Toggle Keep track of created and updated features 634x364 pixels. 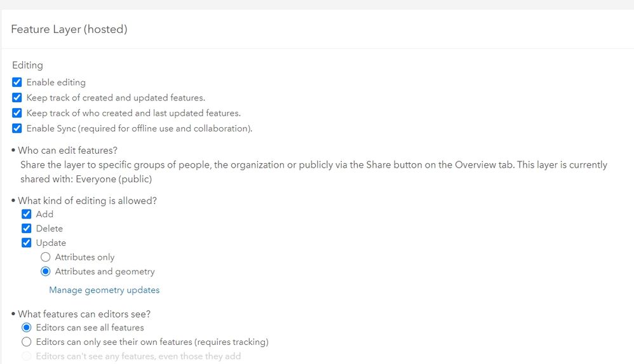coord(17,97)
